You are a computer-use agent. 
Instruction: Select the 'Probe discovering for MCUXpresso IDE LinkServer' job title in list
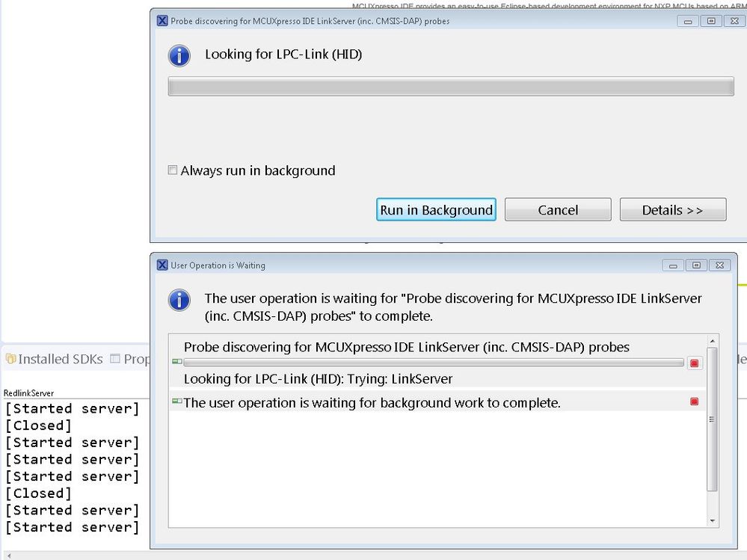(406, 347)
